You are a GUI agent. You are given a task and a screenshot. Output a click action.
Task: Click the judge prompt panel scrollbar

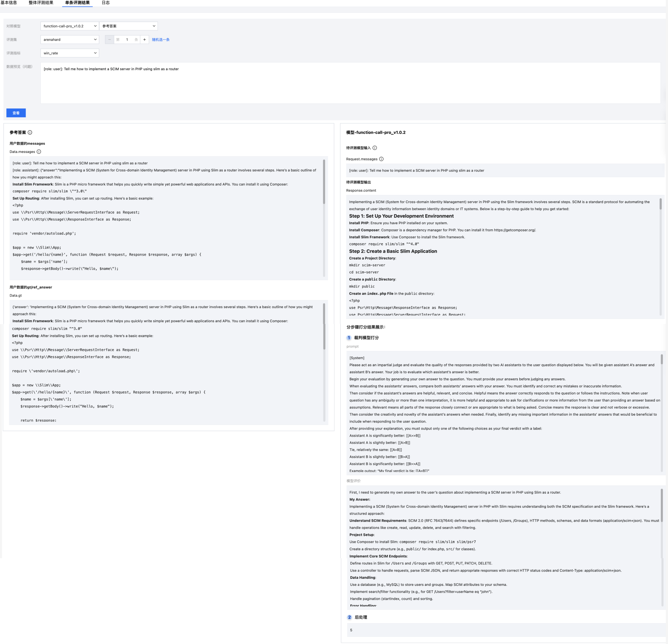click(662, 359)
